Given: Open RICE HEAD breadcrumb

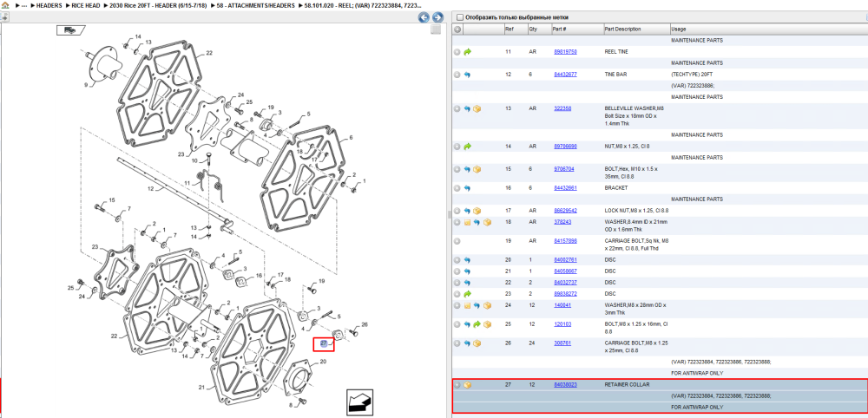Looking at the screenshot, I should point(86,5).
